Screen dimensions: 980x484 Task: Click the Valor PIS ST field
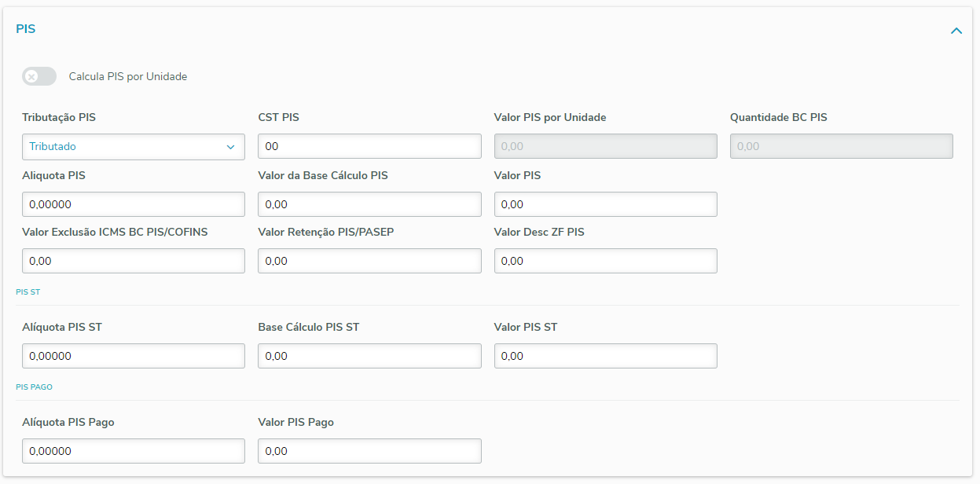point(605,356)
